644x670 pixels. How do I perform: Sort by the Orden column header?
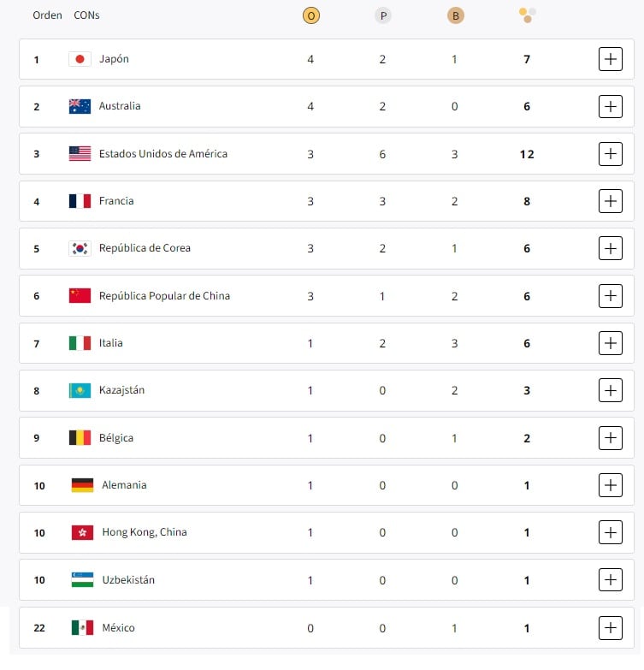tap(47, 15)
